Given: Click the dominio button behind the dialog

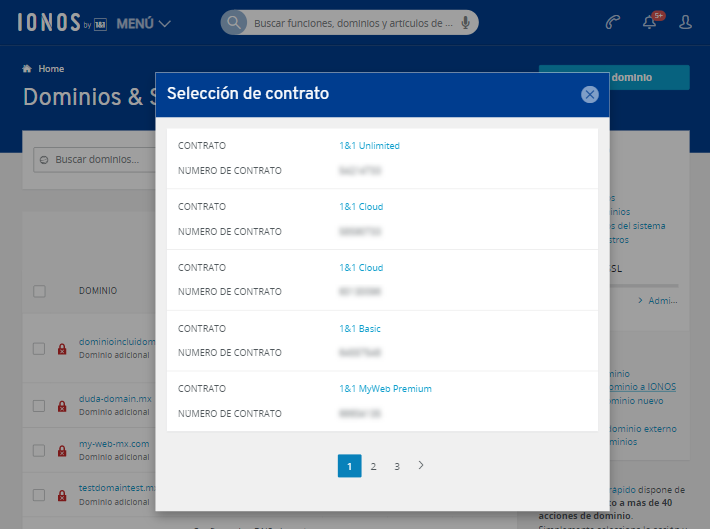Looking at the screenshot, I should point(649,77).
